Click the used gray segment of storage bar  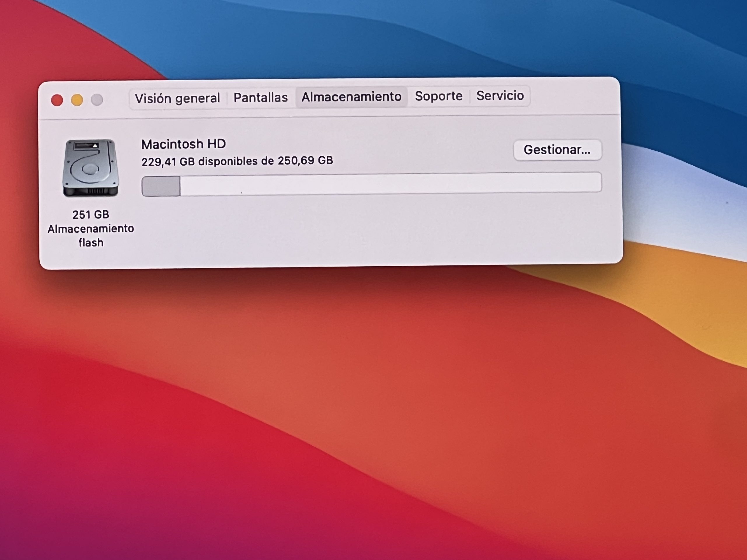click(x=161, y=186)
